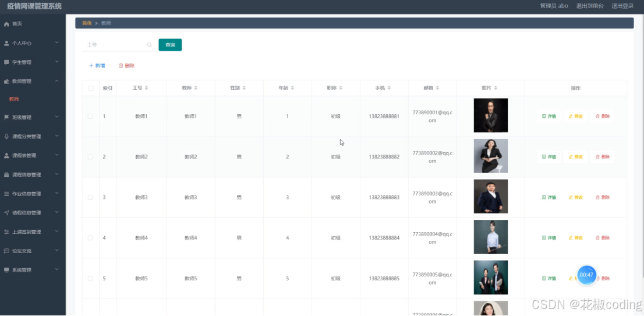Click the phone number 13823888883
Image resolution: width=644 pixels, height=316 pixels.
[384, 198]
